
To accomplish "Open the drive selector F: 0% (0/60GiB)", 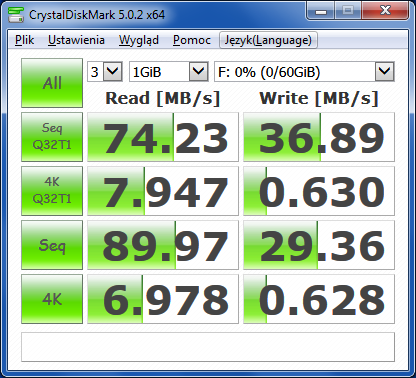I will pos(304,71).
